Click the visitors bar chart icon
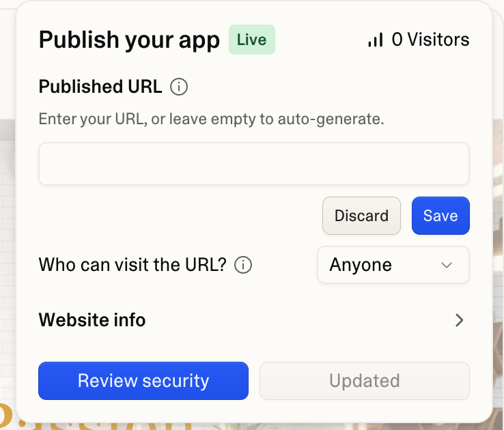 click(x=375, y=40)
